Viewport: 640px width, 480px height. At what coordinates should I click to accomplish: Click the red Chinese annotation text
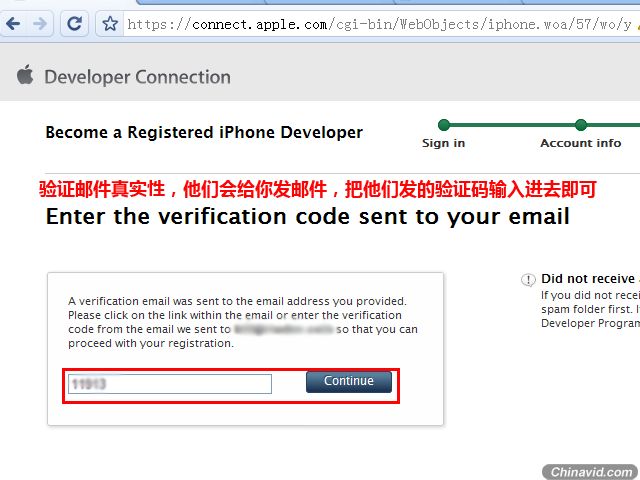318,189
